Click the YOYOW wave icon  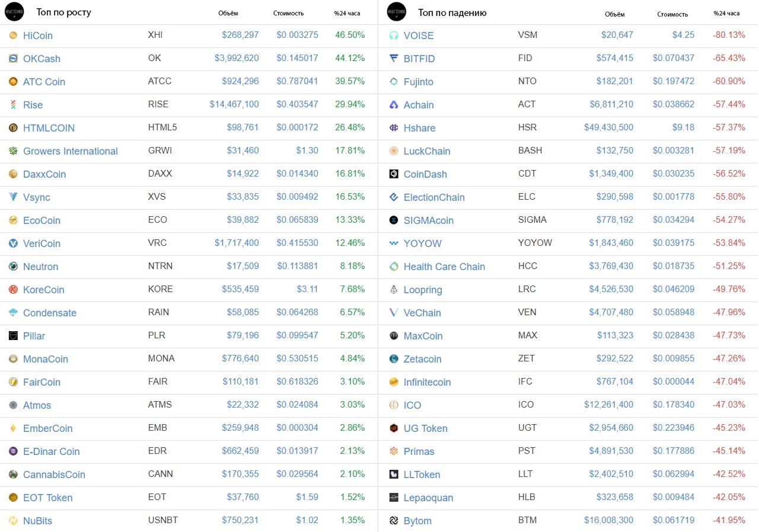(x=394, y=243)
